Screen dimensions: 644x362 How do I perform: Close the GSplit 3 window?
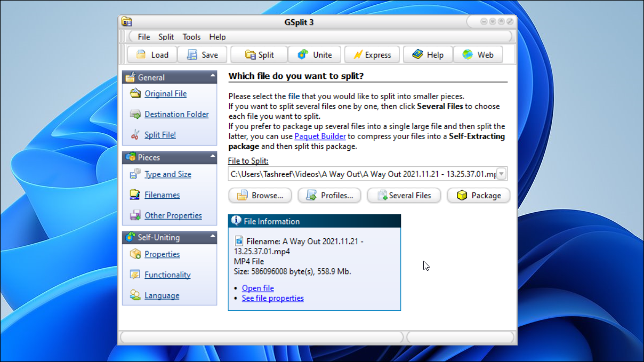510,22
